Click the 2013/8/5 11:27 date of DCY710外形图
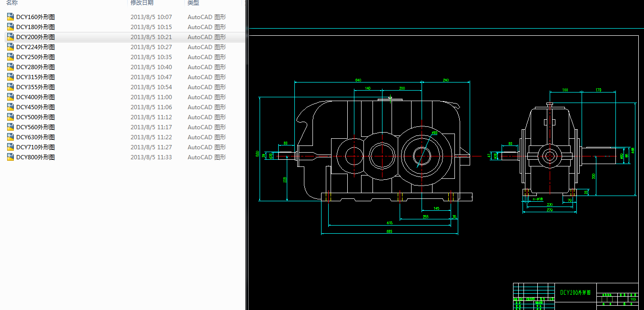644x310 pixels. (x=151, y=147)
